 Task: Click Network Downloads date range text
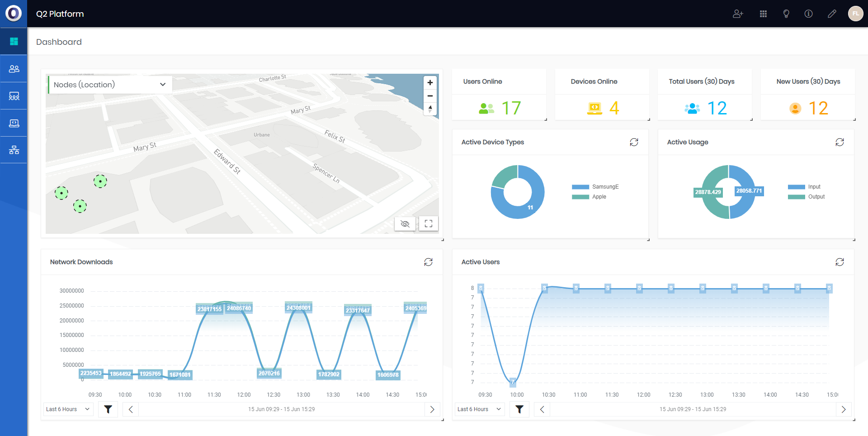281,409
